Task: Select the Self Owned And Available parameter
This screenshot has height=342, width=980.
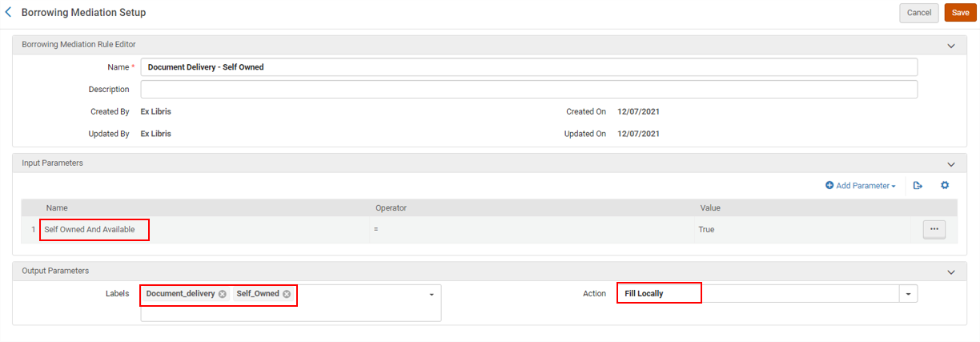Action: 90,230
